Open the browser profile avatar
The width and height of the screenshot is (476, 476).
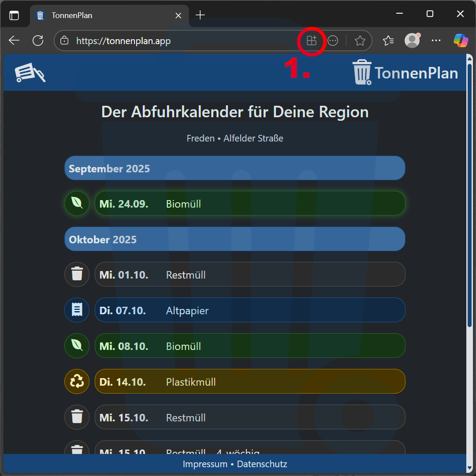coord(412,41)
